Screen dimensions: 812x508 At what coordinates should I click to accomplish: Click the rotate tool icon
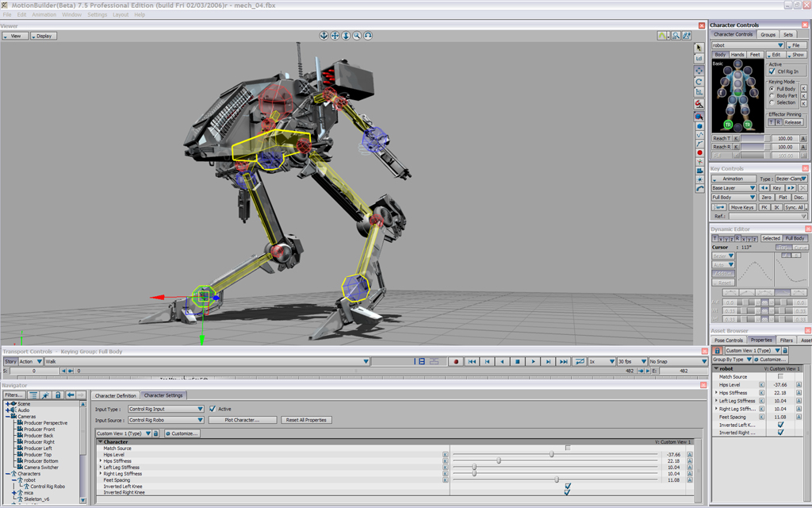[699, 82]
